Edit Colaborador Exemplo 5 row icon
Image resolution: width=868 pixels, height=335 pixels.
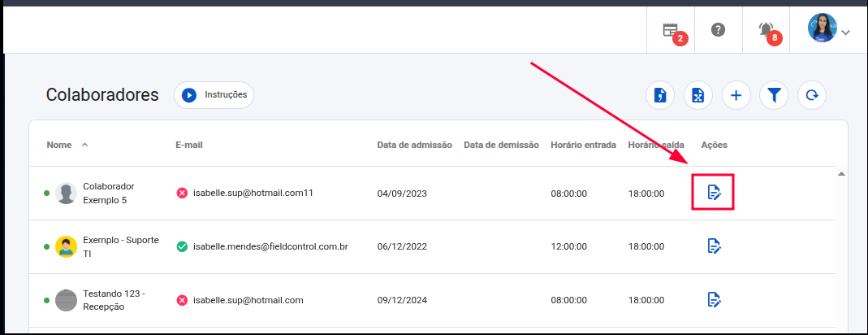pyautogui.click(x=714, y=193)
